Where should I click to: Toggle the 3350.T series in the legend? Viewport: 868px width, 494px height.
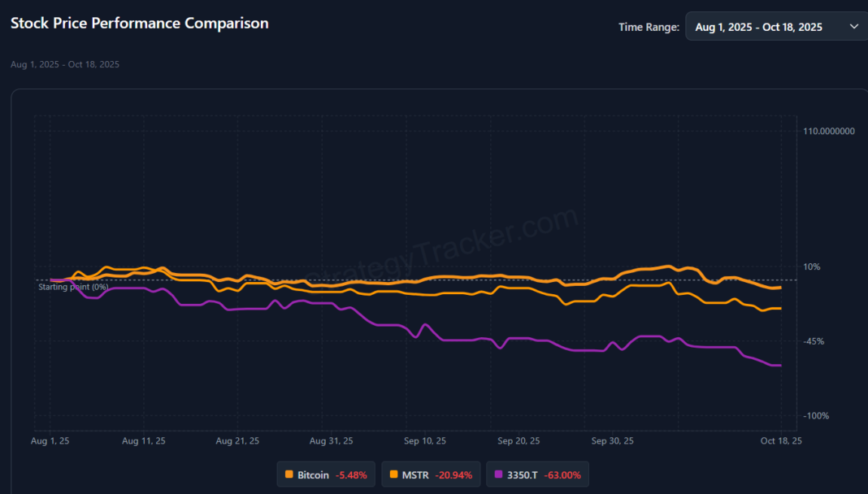[x=537, y=474]
